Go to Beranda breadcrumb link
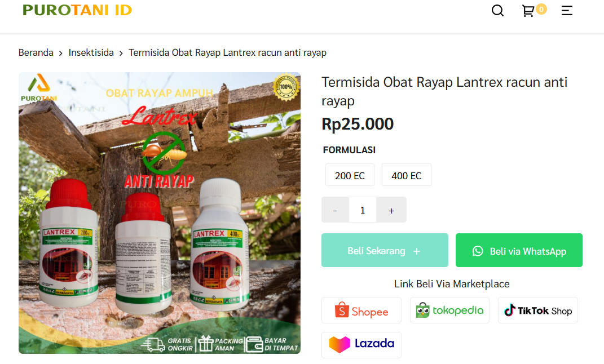 pyautogui.click(x=36, y=53)
